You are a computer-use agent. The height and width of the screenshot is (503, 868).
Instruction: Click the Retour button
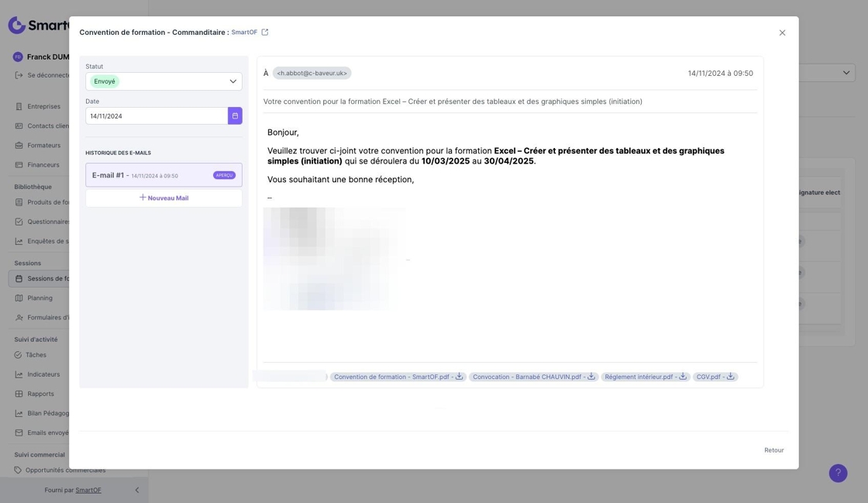774,450
